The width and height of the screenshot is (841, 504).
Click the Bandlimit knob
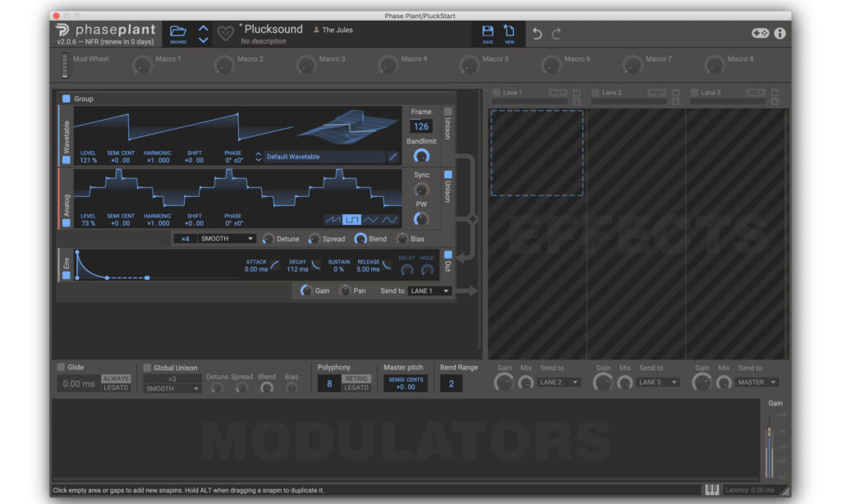[x=421, y=156]
